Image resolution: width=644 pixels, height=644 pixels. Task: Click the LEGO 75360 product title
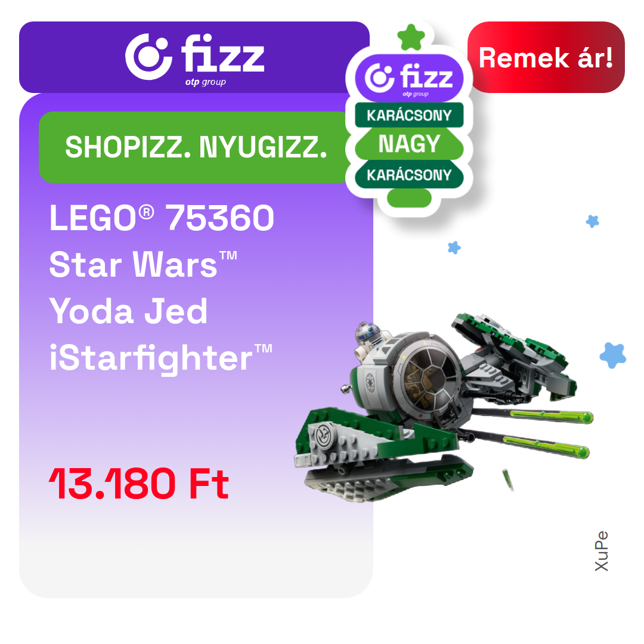[x=162, y=218]
